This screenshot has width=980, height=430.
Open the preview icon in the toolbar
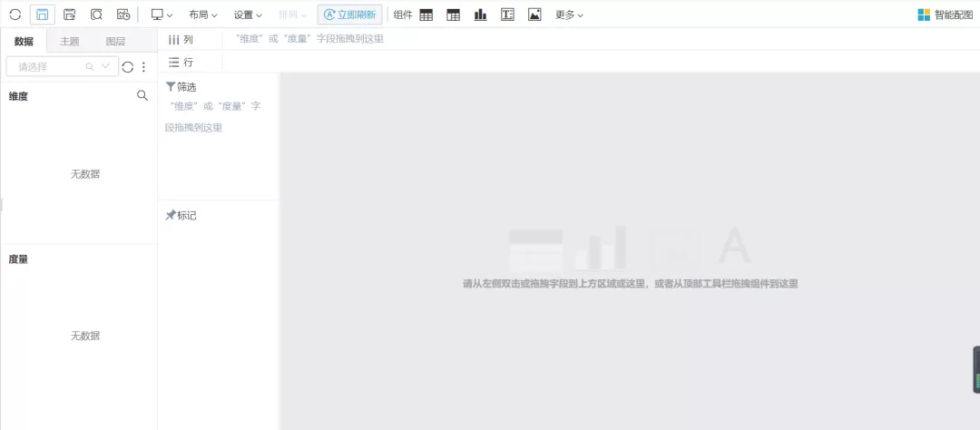pyautogui.click(x=96, y=15)
